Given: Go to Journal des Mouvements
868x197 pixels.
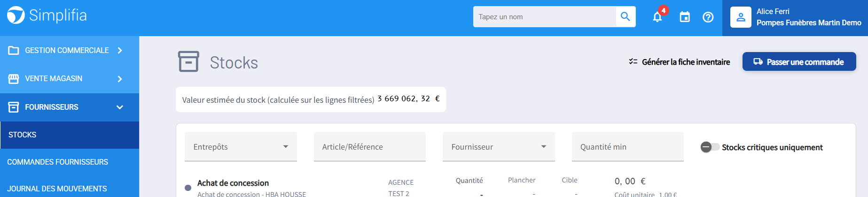Looking at the screenshot, I should click(x=57, y=189).
